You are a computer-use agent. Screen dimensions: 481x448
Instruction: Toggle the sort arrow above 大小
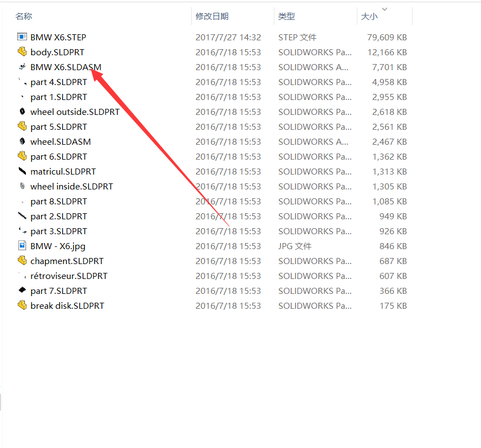click(x=385, y=9)
